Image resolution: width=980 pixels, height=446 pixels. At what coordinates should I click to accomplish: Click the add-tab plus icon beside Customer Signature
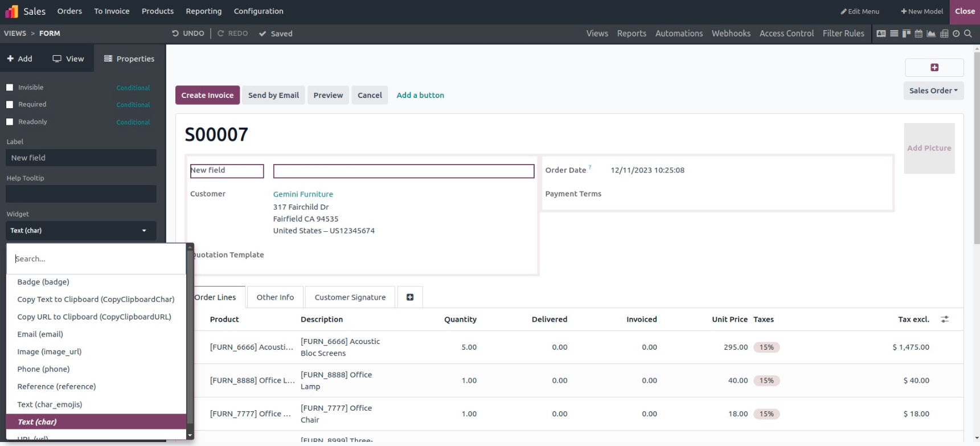click(x=410, y=297)
